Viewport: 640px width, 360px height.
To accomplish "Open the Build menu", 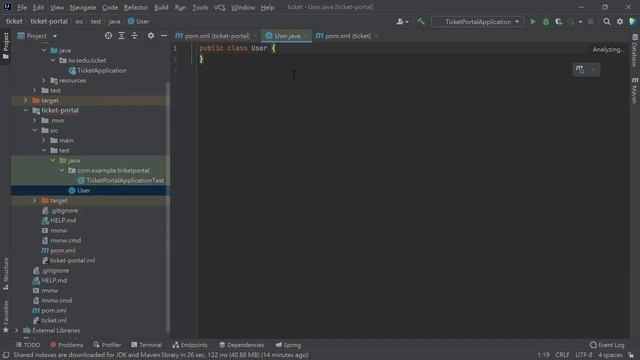I will (x=161, y=7).
